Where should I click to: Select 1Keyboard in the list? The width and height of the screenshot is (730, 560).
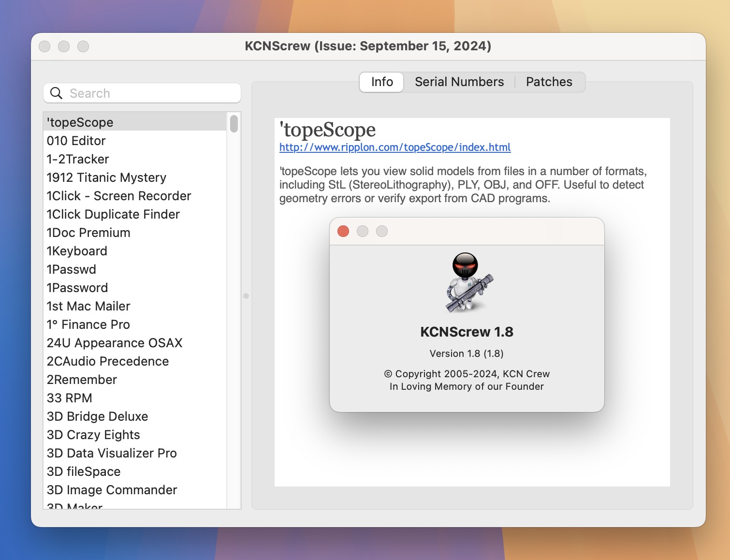click(135, 251)
